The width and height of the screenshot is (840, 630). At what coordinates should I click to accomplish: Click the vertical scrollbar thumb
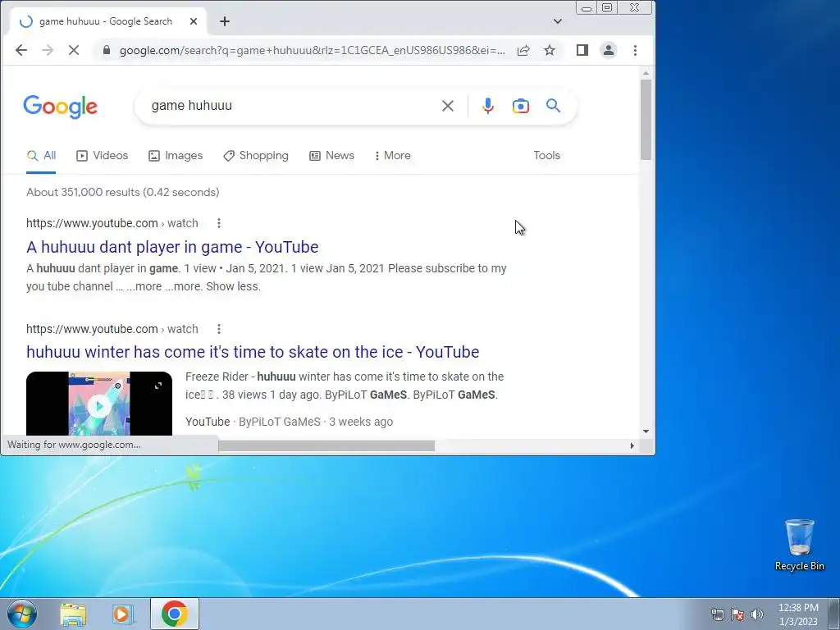pos(646,120)
